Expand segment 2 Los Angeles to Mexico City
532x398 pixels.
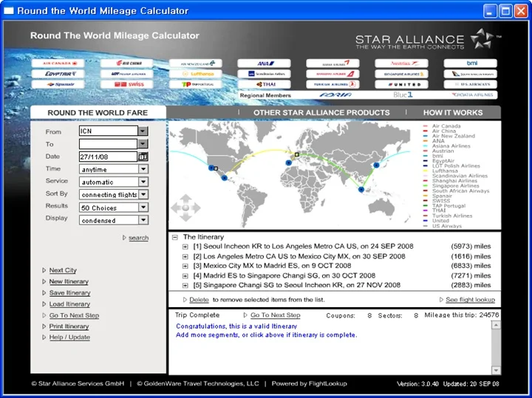[185, 256]
